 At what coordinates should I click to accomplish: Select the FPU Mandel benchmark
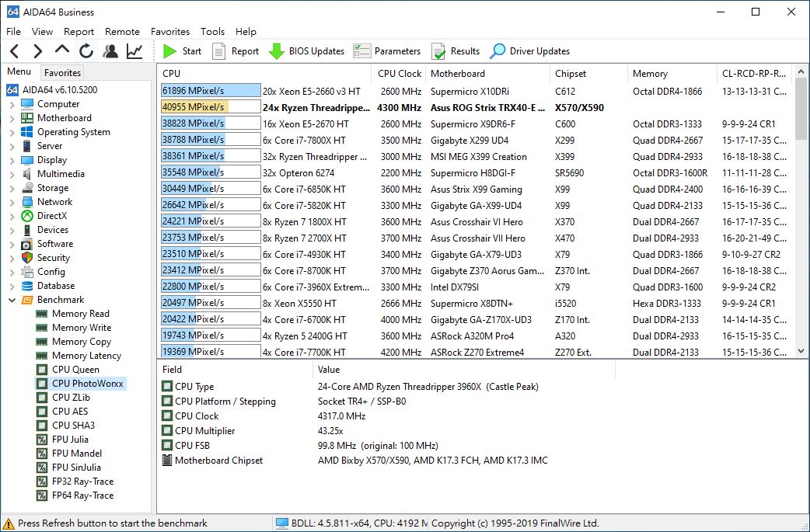(69, 453)
